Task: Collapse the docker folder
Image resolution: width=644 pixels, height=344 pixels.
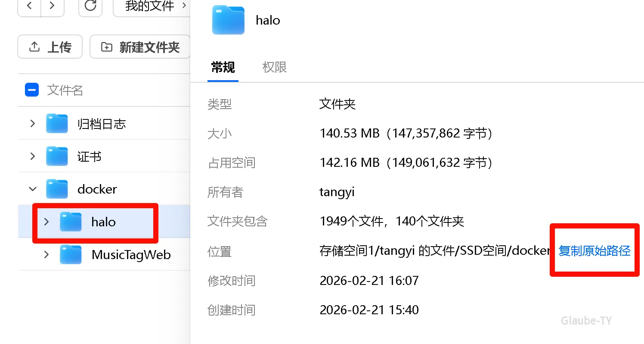Action: point(33,189)
